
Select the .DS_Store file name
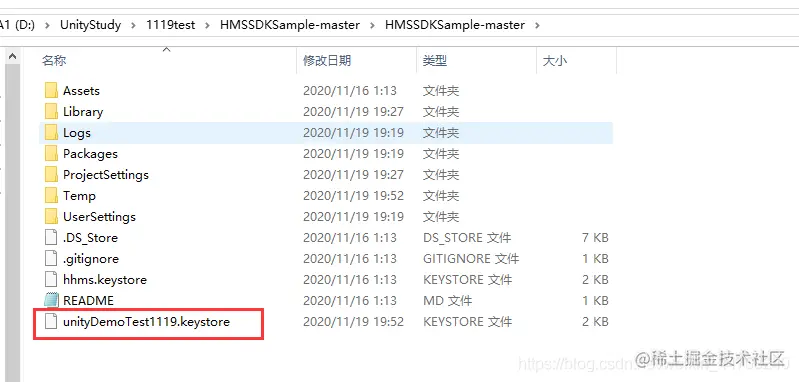90,238
